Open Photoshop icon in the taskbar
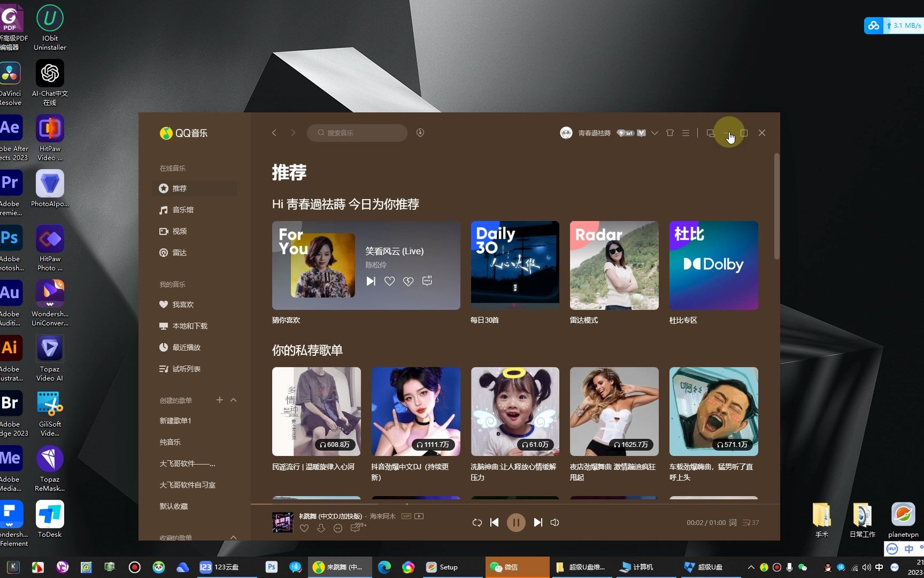Screen dimensions: 924x578 tap(271, 567)
